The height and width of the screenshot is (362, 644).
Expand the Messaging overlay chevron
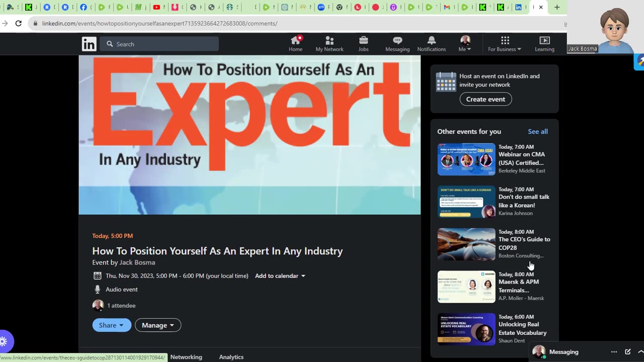(640, 352)
